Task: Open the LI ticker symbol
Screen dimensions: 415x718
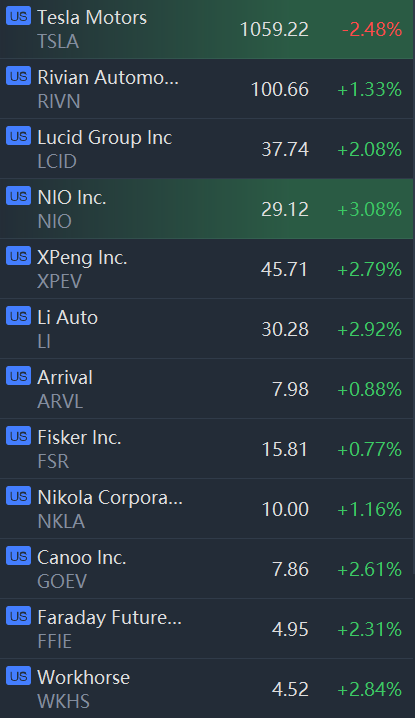Action: [44, 341]
